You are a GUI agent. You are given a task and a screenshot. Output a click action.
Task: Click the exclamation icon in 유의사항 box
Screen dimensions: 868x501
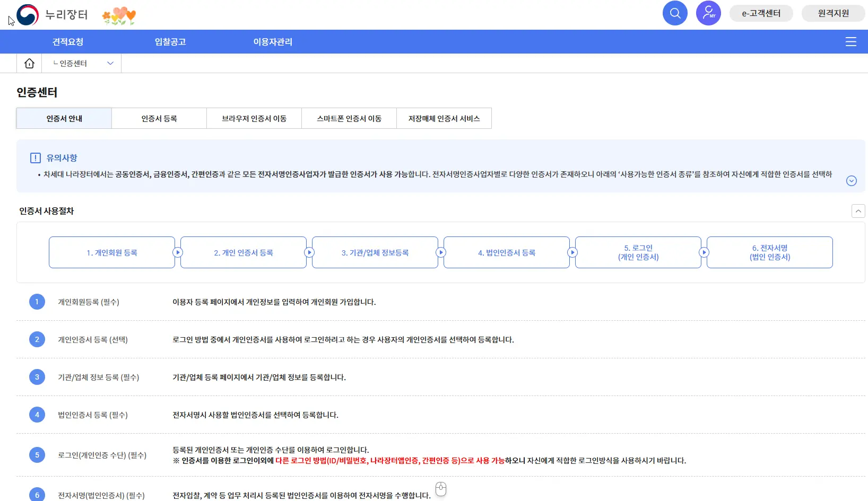coord(35,157)
